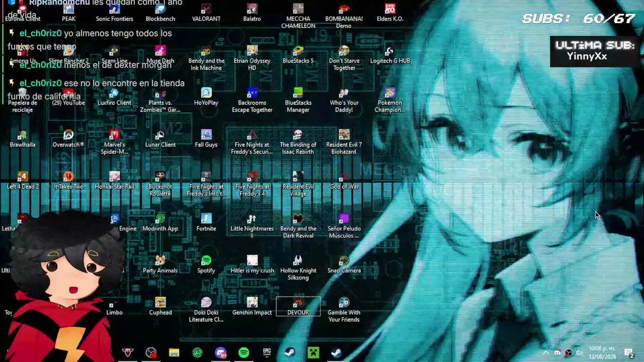Select the Don't Starve Together icon
The width and height of the screenshot is (644, 362).
coord(344,58)
